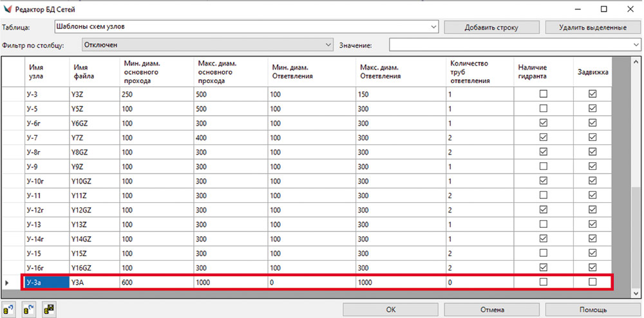Check Наличие гидранта for row У-15

543,253
